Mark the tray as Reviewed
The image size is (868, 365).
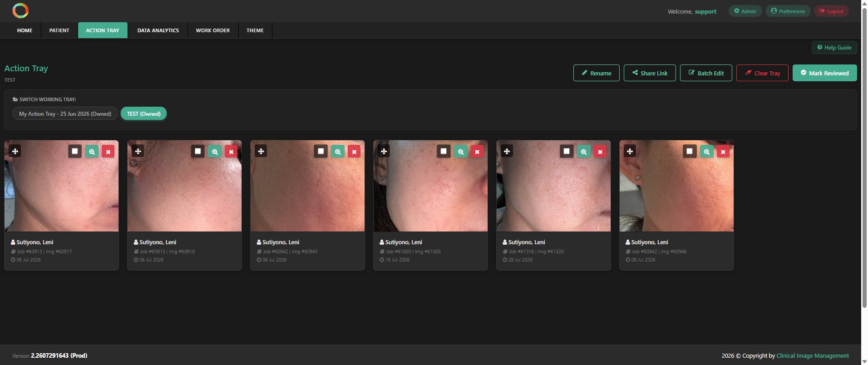pyautogui.click(x=825, y=73)
